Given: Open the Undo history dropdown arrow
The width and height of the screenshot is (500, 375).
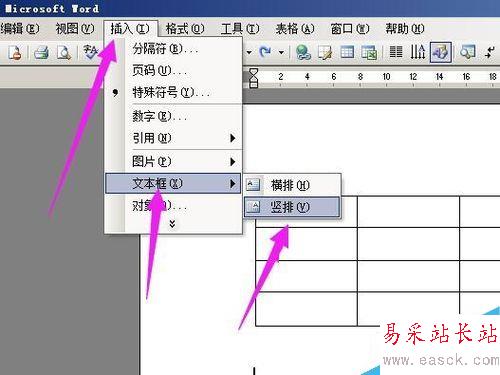Looking at the screenshot, I should (249, 52).
